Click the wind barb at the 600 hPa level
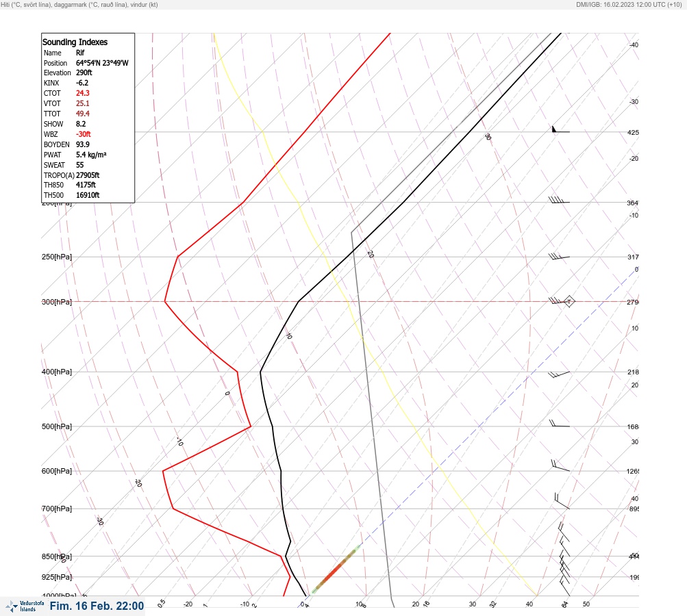The width and height of the screenshot is (687, 616). (x=560, y=465)
